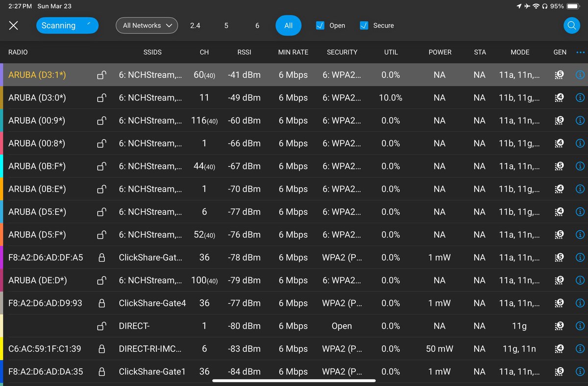The image size is (588, 386).
Task: Open info for ARUBA (0B:F*) row
Action: 580,166
